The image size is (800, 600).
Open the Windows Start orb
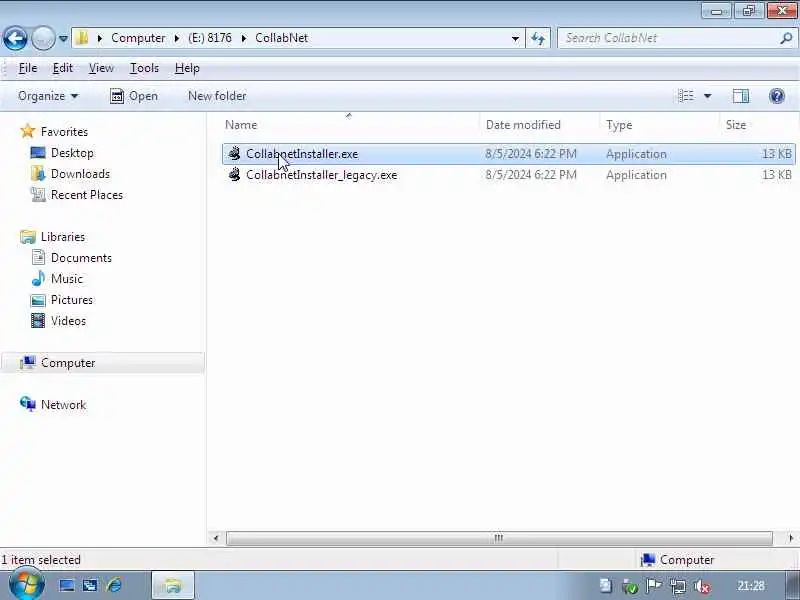click(x=27, y=585)
